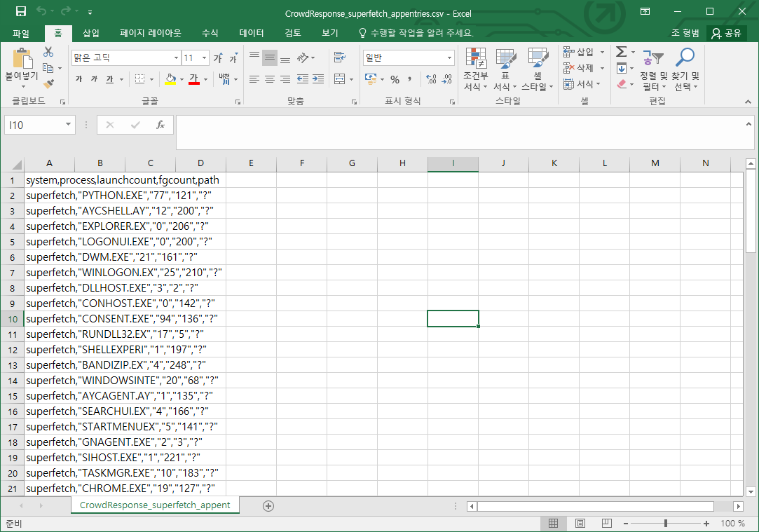Switch to Insert (삽입) ribbon tab
The width and height of the screenshot is (759, 532).
click(91, 33)
